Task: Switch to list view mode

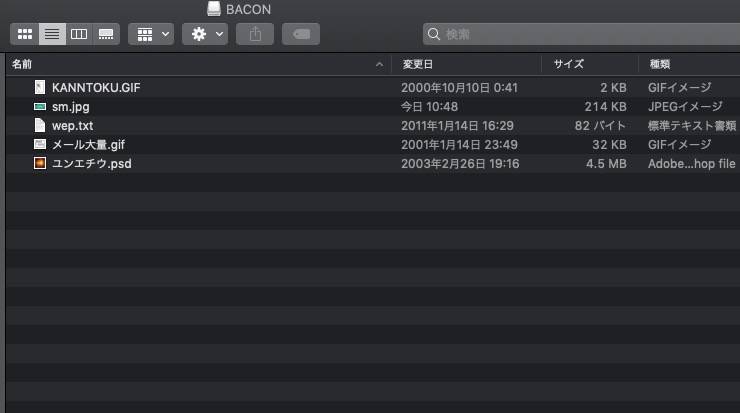Action: click(x=52, y=34)
